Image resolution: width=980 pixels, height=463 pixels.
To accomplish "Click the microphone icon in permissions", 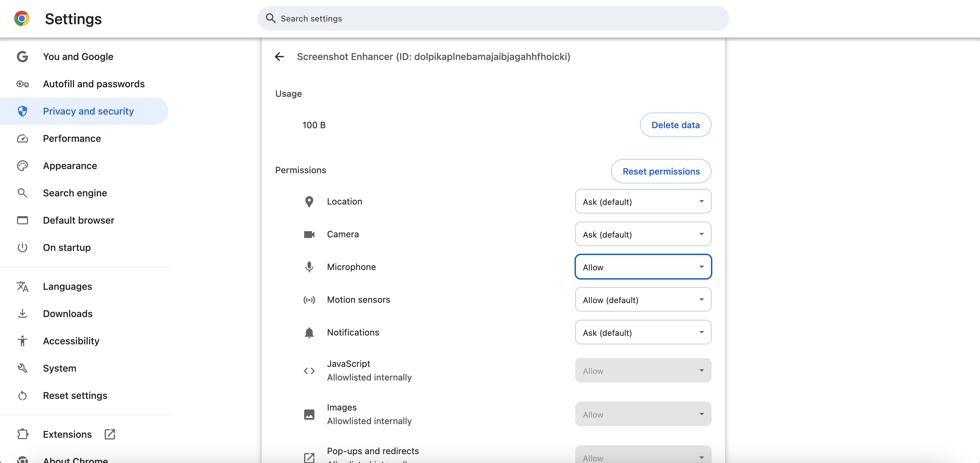I will pyautogui.click(x=309, y=267).
